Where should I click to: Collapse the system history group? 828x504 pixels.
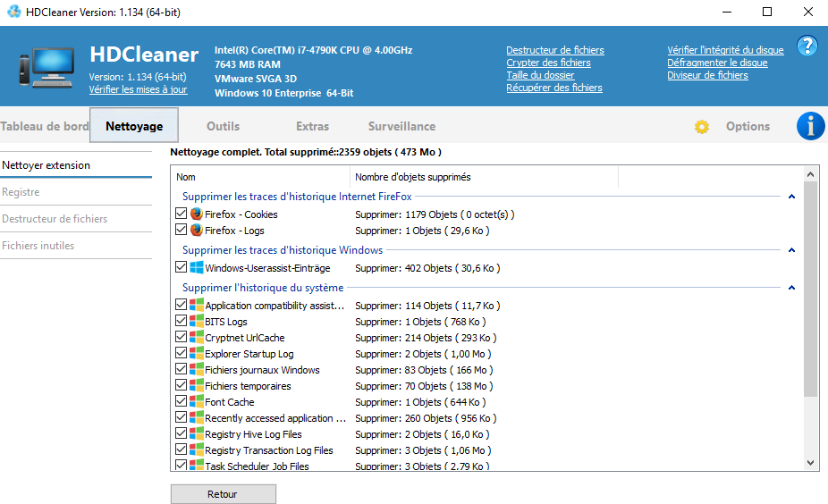tap(791, 288)
